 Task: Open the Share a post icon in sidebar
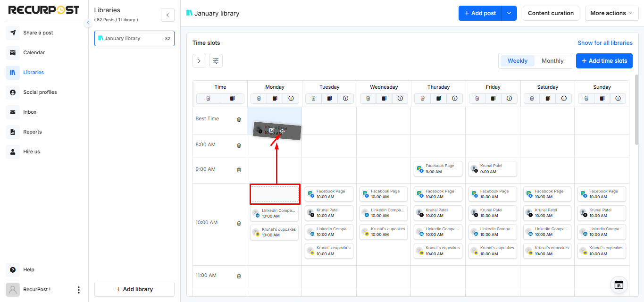(13, 33)
